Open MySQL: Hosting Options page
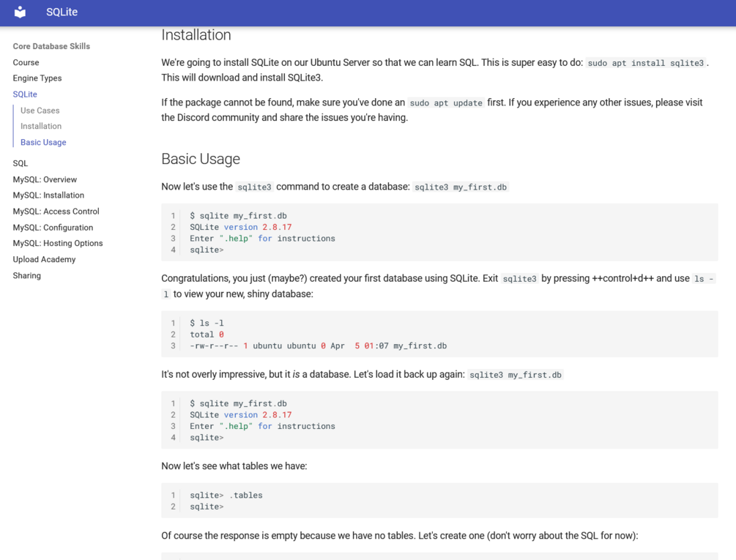Viewport: 736px width, 560px height. tap(57, 243)
